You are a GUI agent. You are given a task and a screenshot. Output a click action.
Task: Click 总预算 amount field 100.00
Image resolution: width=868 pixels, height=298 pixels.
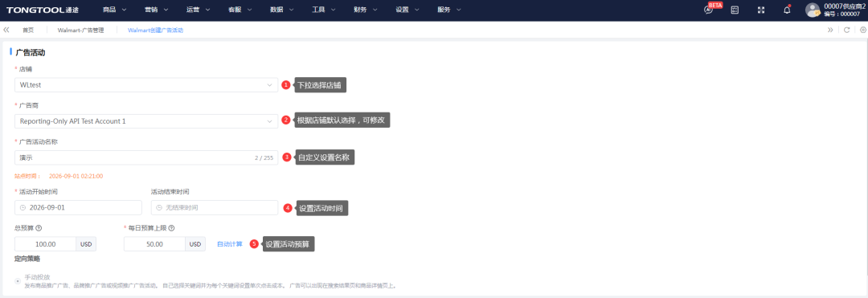[x=45, y=244]
